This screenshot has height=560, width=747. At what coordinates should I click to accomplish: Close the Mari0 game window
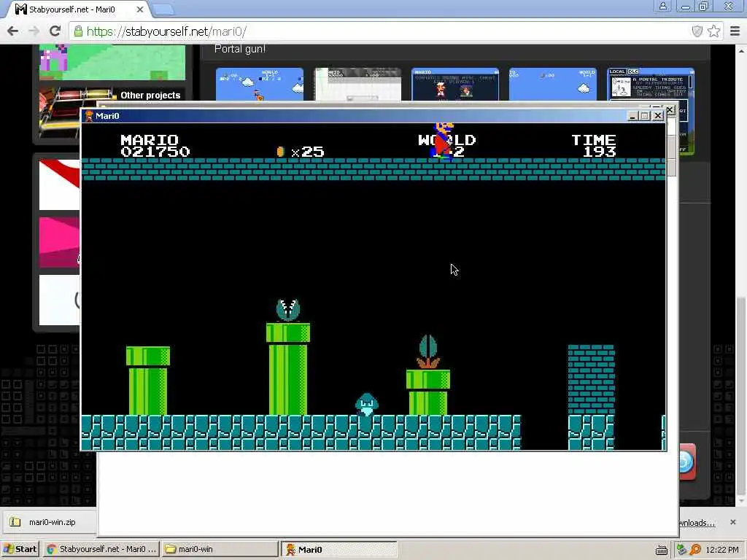point(658,116)
